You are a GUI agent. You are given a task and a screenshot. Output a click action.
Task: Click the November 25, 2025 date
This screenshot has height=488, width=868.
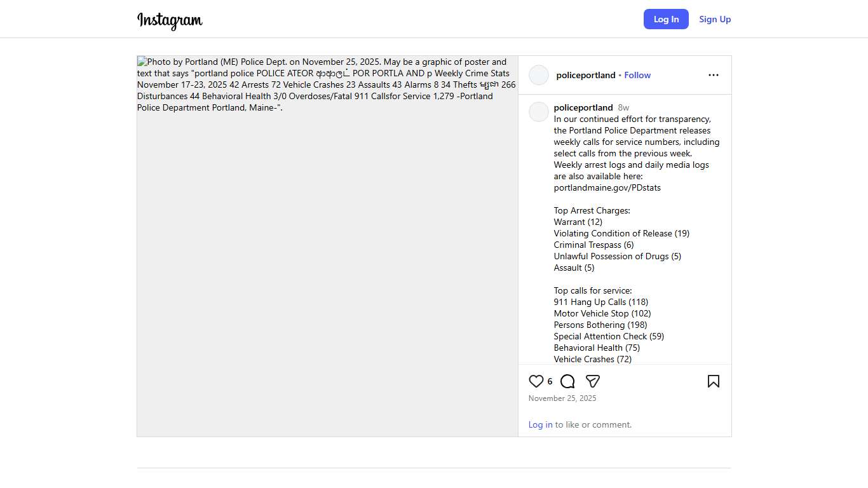click(562, 398)
